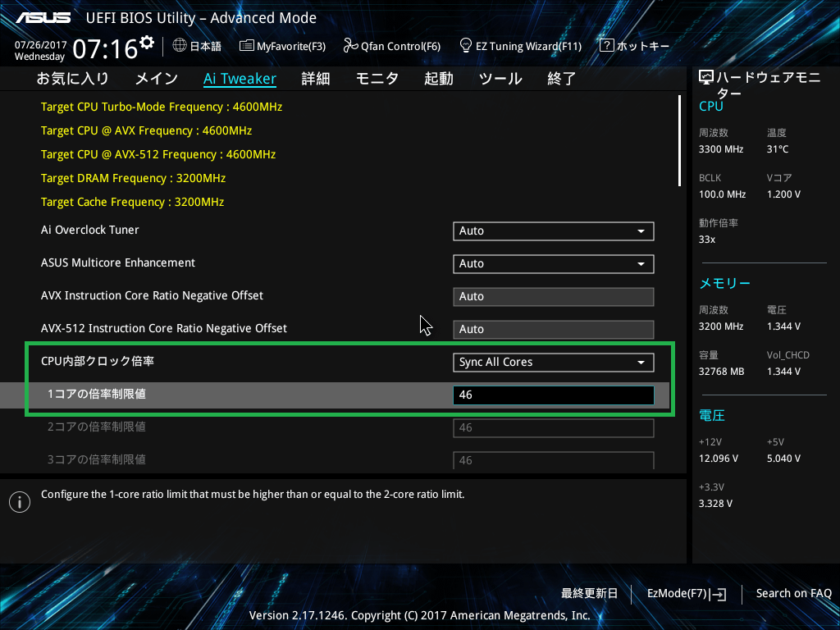Open the ツール tool tab

pyautogui.click(x=500, y=79)
